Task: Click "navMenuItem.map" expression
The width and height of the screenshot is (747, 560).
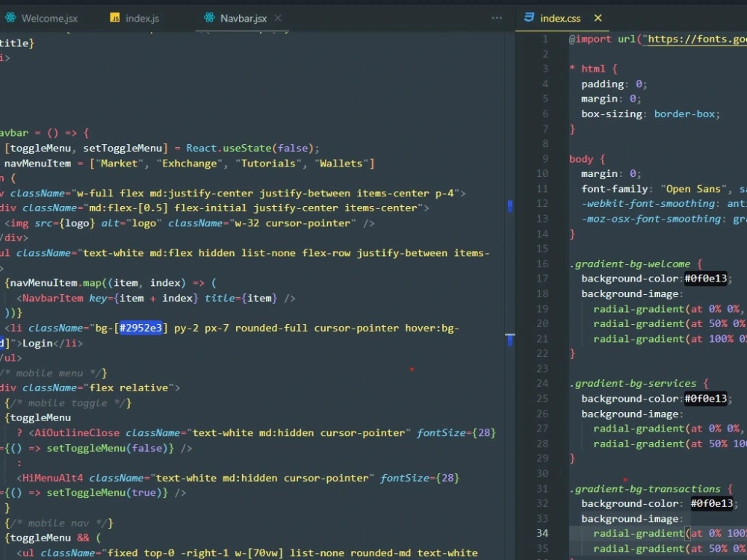Action: coord(56,283)
